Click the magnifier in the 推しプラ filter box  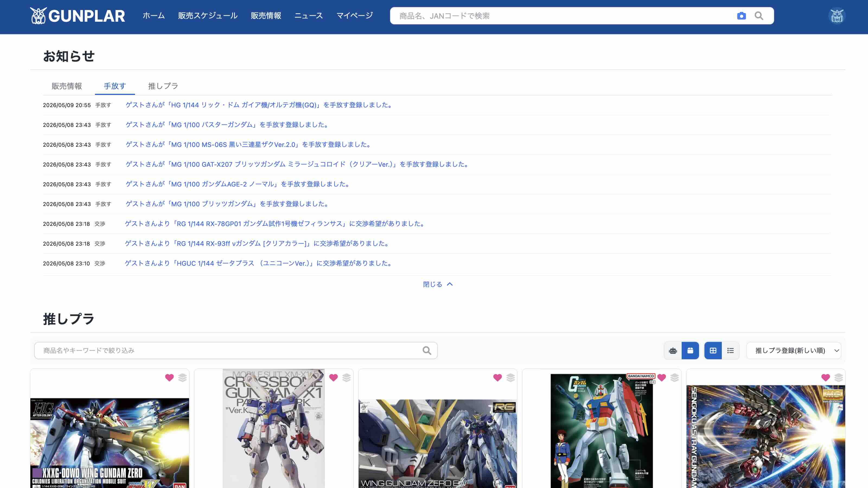[x=427, y=351]
